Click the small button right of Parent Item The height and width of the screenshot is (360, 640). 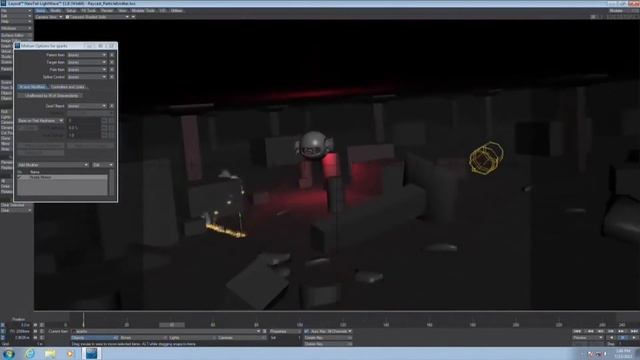pos(112,55)
